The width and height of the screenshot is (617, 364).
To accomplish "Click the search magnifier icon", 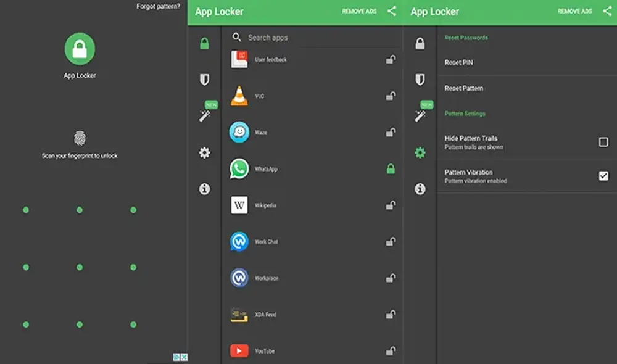I will click(236, 37).
